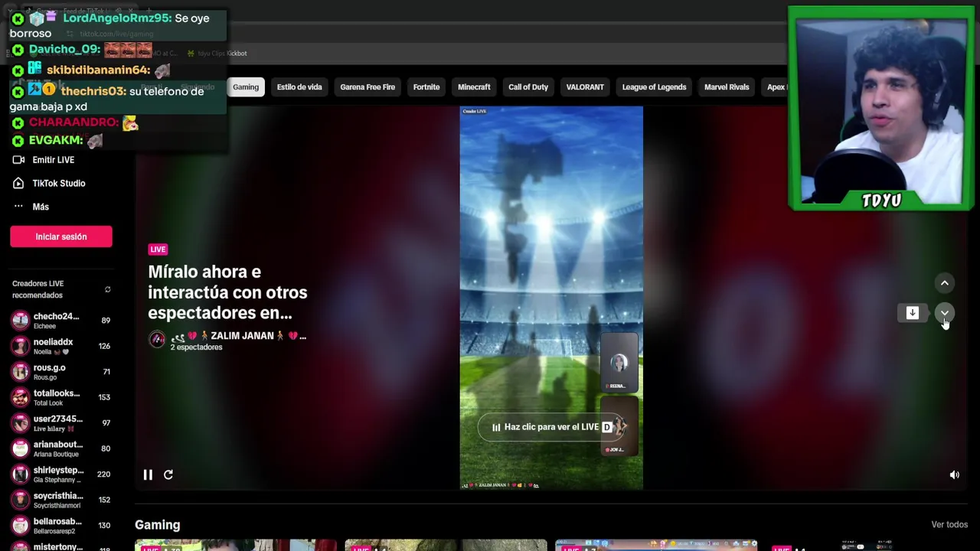The height and width of the screenshot is (551, 980).
Task: Select the Marvel Rivals tab
Action: point(727,87)
